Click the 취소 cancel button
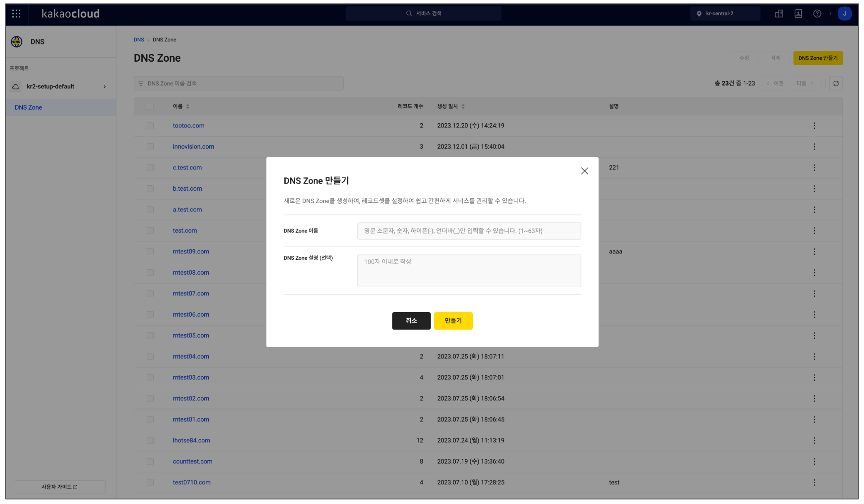This screenshot has width=864, height=504. pyautogui.click(x=411, y=320)
